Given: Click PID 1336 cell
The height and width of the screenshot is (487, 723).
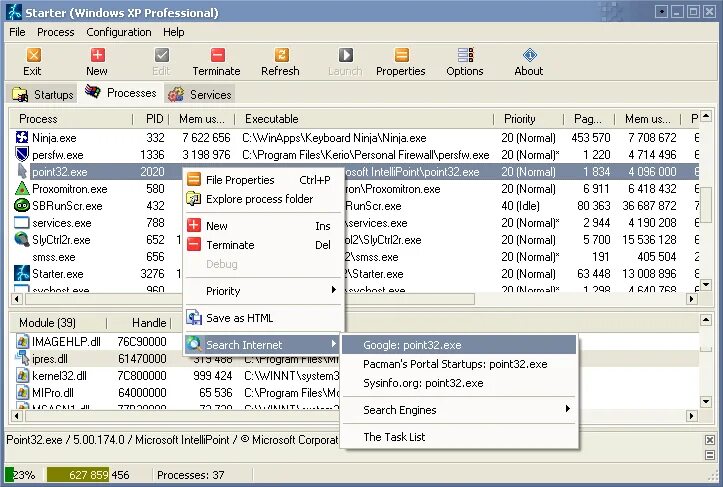Looking at the screenshot, I should tap(153, 155).
